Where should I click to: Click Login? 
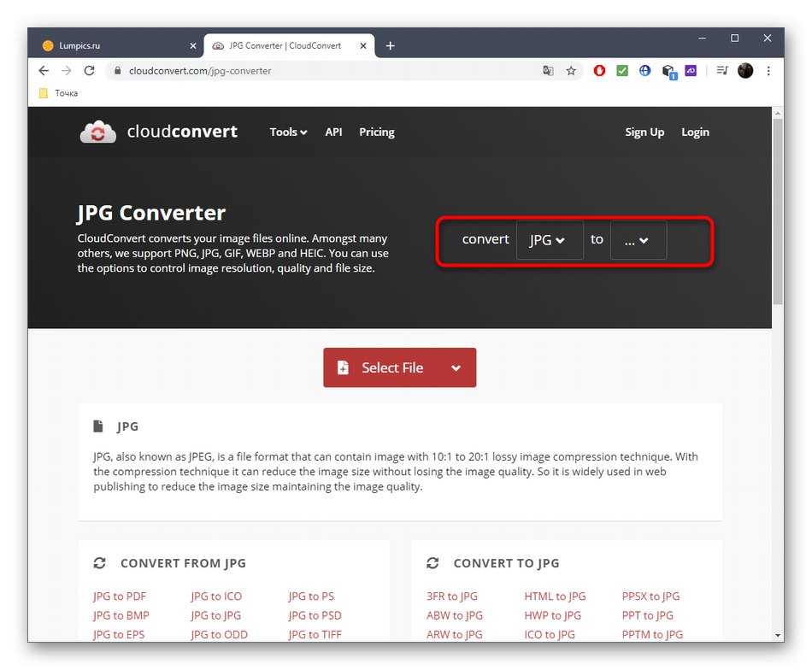(x=695, y=132)
